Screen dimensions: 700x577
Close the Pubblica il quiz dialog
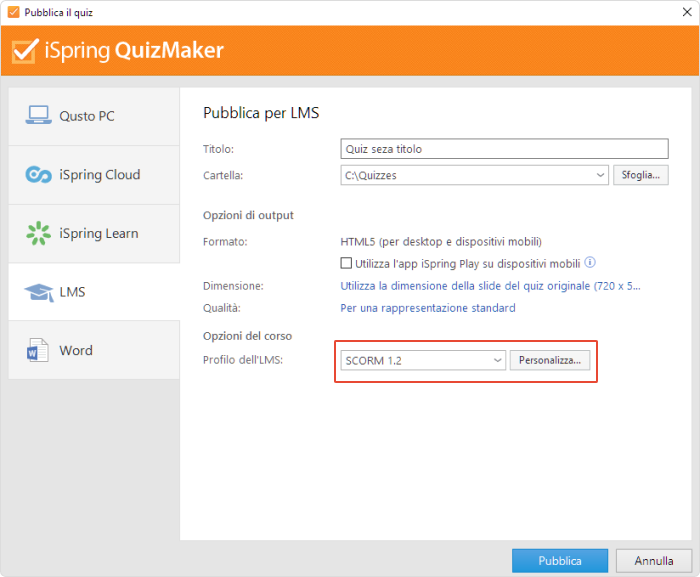pos(687,12)
